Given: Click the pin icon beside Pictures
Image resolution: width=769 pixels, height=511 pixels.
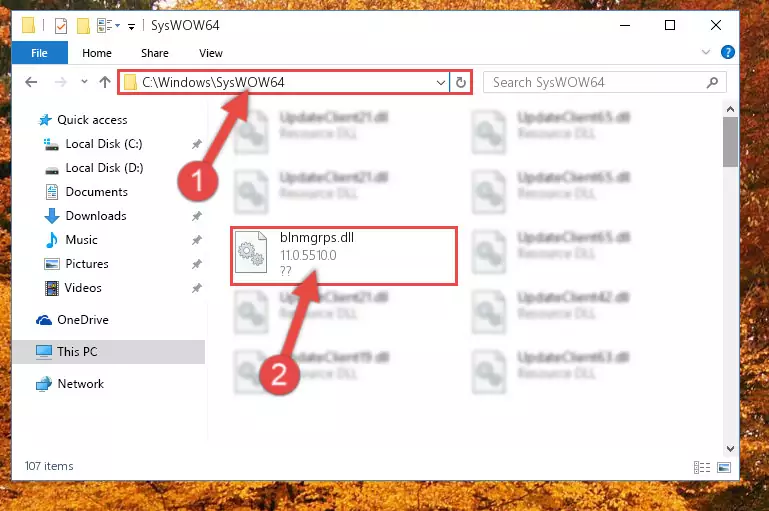Looking at the screenshot, I should 197,264.
